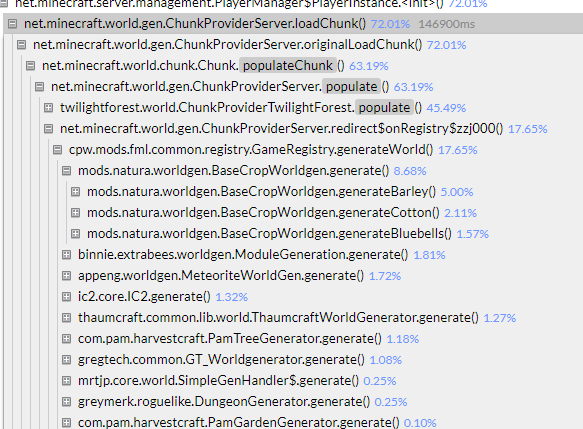
Task: Collapse the GameRegistry.generateWorld() node
Action: [57, 150]
